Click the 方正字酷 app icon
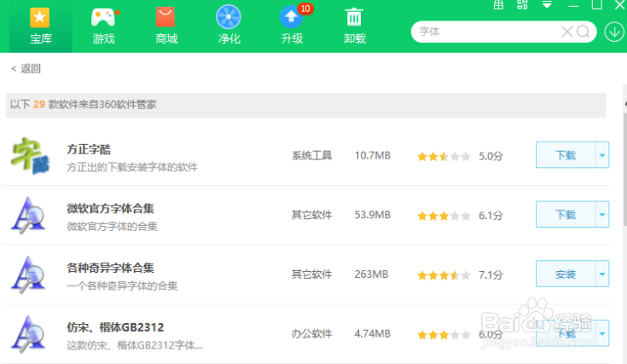This screenshot has width=627, height=364. point(30,156)
